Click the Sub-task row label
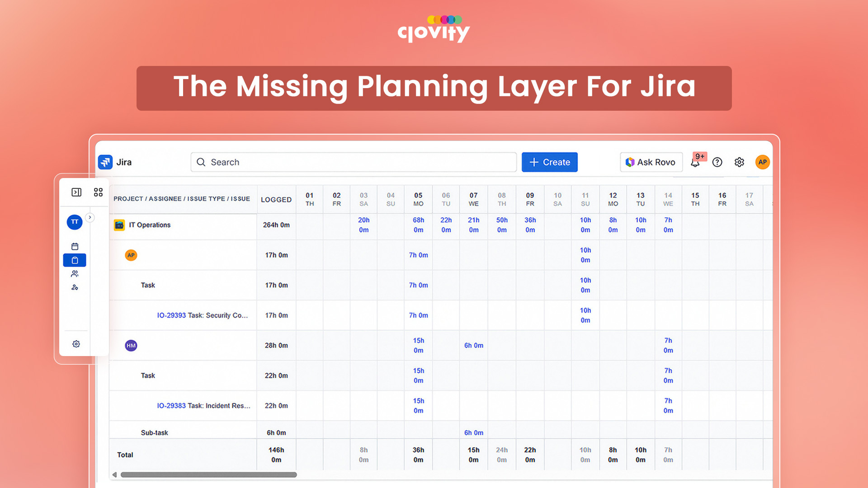868x488 pixels. (154, 433)
